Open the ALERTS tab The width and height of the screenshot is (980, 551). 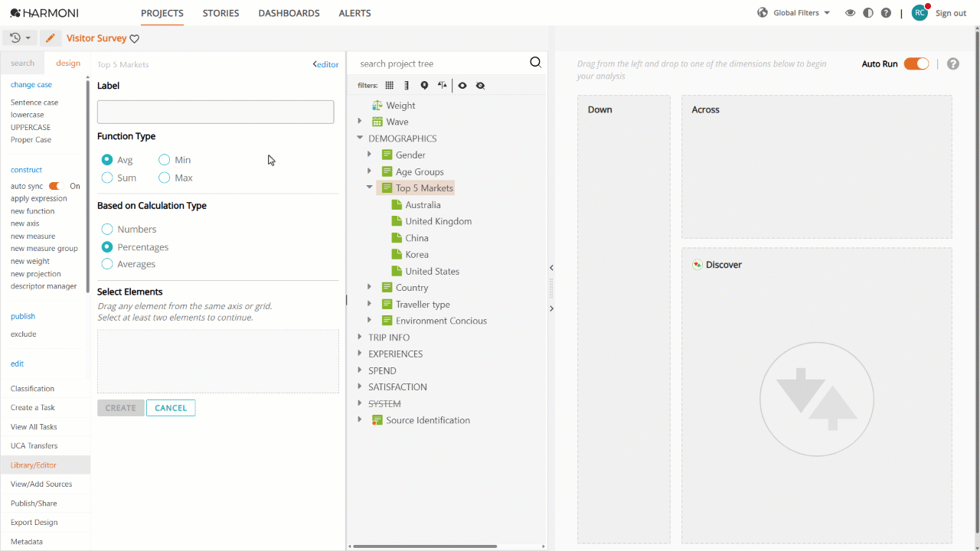354,13
